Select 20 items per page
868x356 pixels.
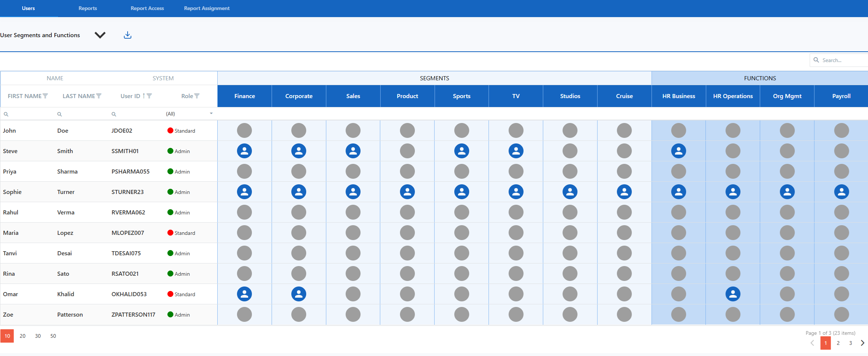click(x=23, y=336)
